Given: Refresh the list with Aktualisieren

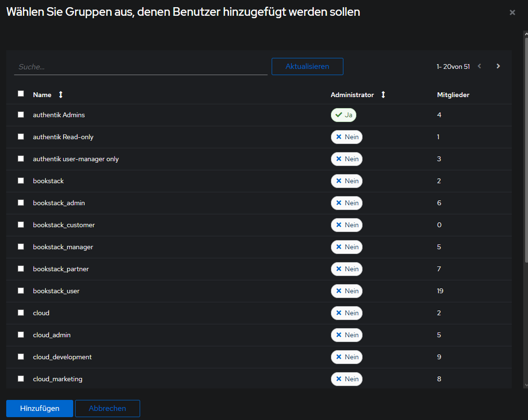Looking at the screenshot, I should (307, 66).
